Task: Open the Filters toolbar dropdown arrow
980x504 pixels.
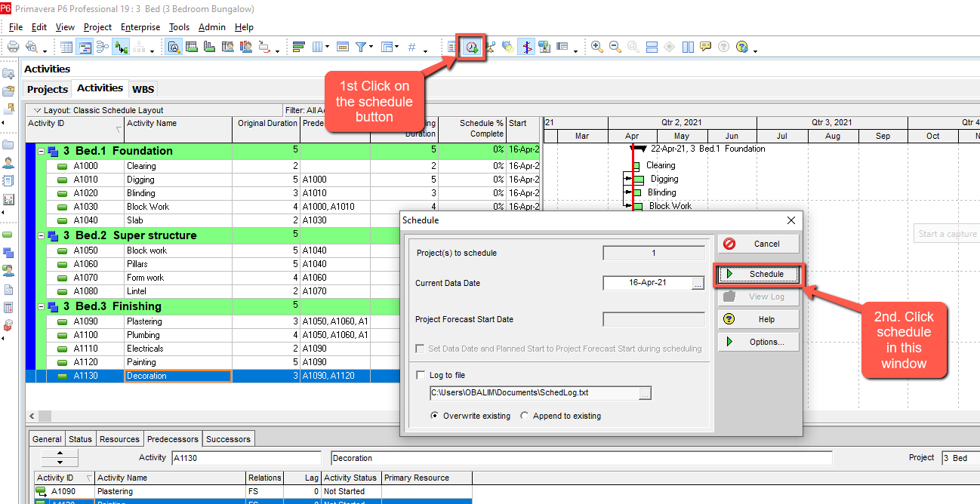Action: tap(371, 47)
